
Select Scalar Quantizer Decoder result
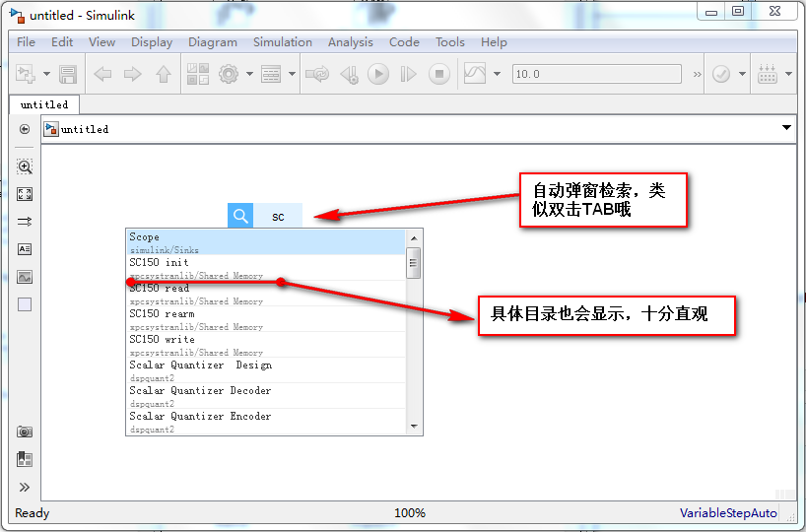click(x=266, y=396)
